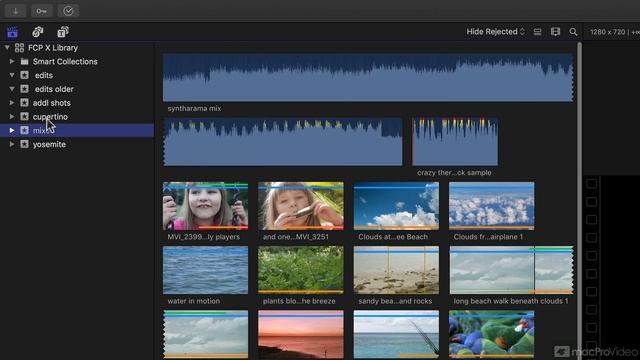Select the yosemite event
Screen dimensions: 640x360
tap(77, 144)
